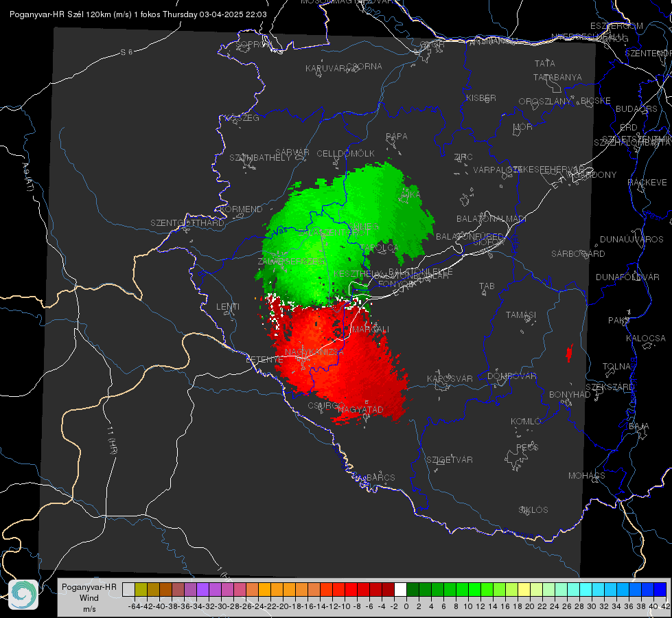Click the BONYHÁD label
The height and width of the screenshot is (618, 672).
(x=570, y=395)
